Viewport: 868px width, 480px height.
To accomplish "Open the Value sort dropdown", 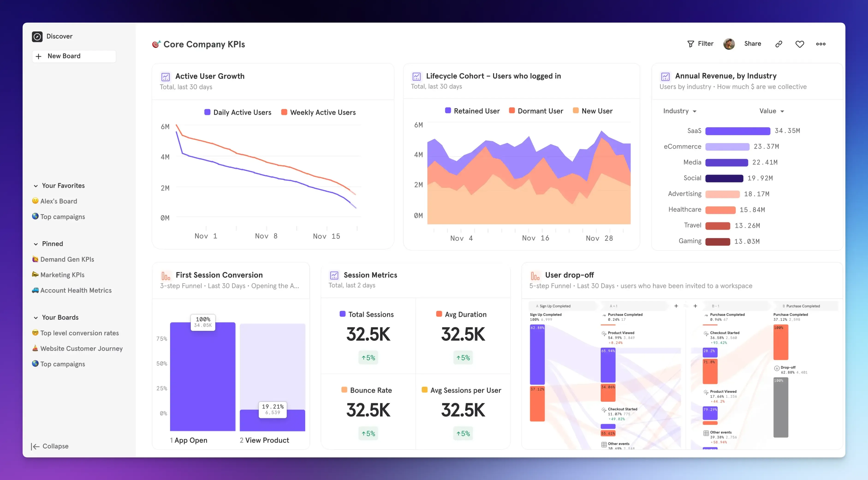I will (x=772, y=111).
